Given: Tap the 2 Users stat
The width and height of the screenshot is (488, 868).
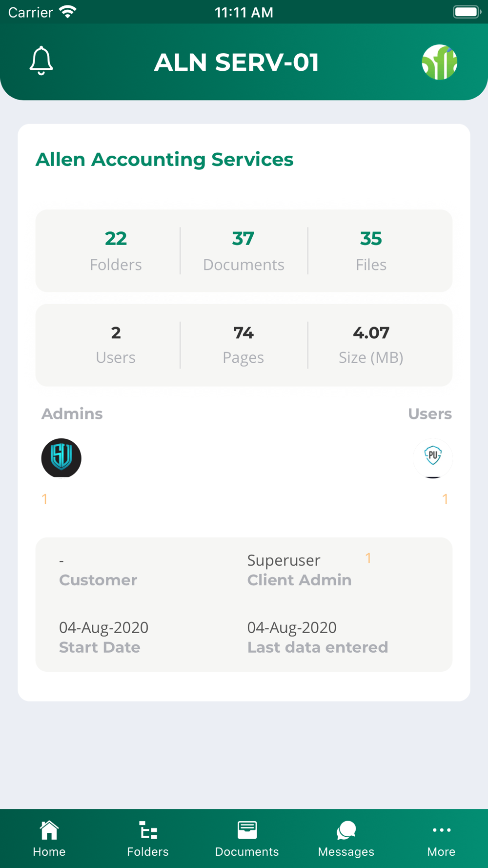Looking at the screenshot, I should click(x=116, y=345).
